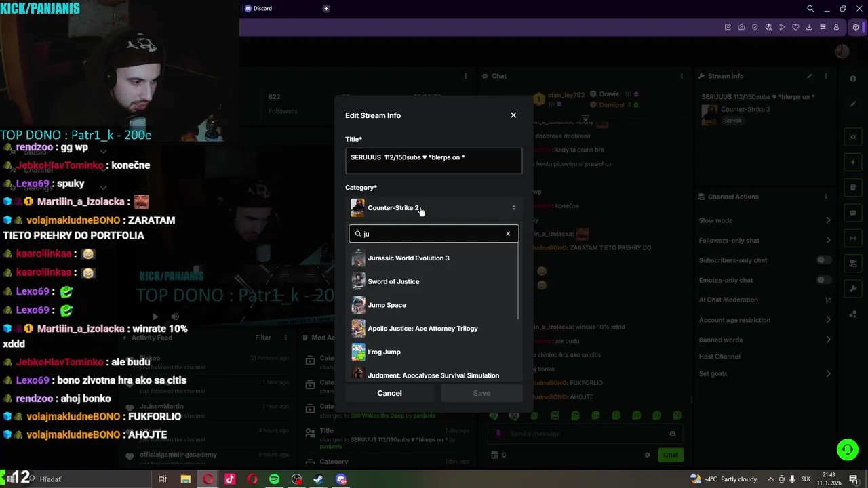Open the Windows notification center
This screenshot has height=488, width=868.
(x=854, y=479)
